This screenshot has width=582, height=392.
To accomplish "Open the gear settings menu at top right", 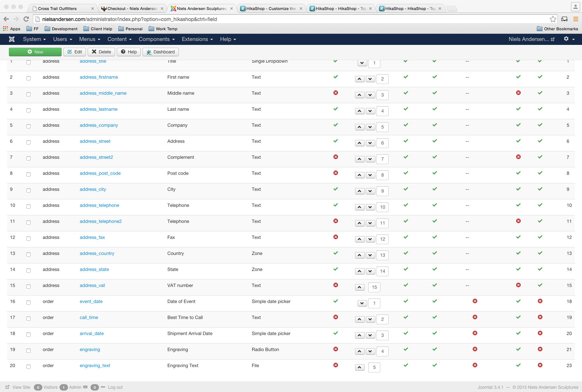I will [x=569, y=39].
